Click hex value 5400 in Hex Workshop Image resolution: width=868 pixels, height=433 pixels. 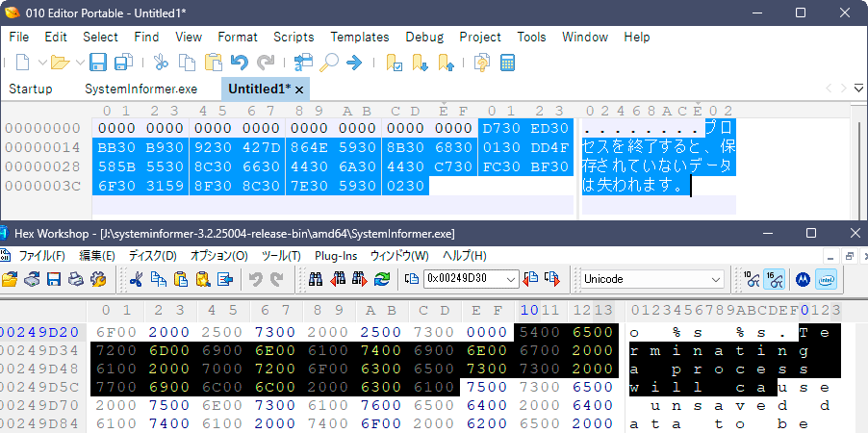point(540,332)
